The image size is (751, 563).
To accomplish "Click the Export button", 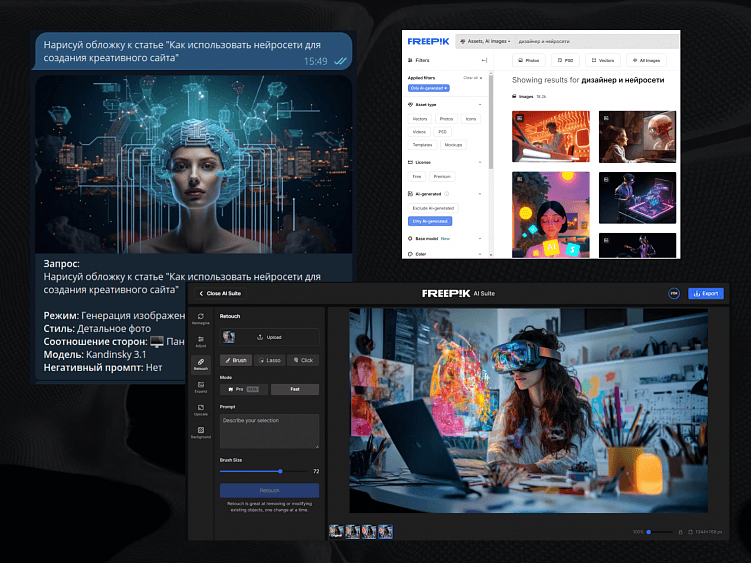I will 705,293.
